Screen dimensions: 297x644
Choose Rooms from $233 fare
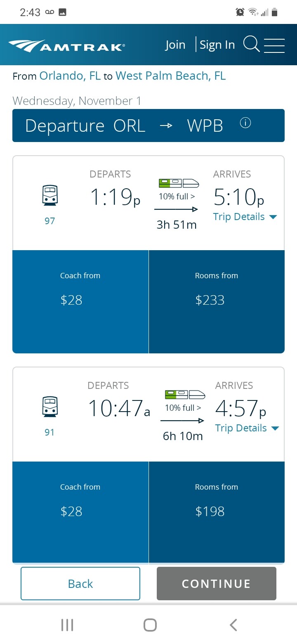coord(217,301)
